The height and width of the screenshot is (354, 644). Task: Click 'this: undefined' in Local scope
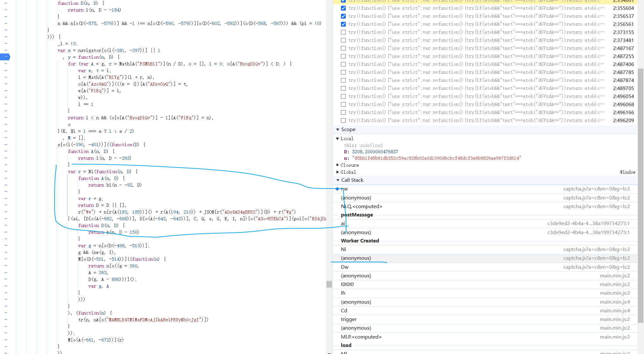point(363,145)
